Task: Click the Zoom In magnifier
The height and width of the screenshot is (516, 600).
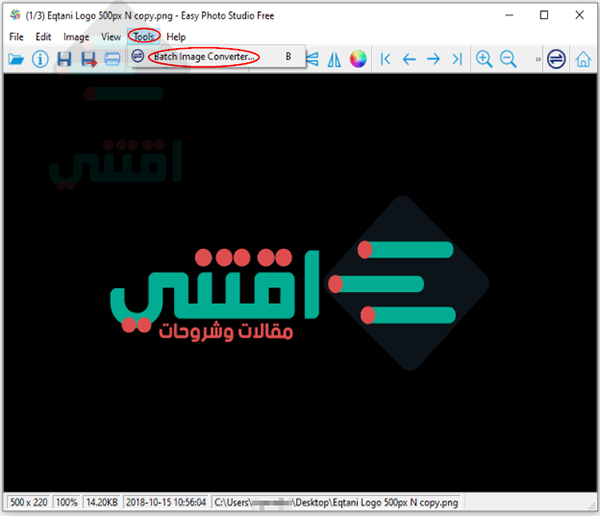Action: coord(484,59)
